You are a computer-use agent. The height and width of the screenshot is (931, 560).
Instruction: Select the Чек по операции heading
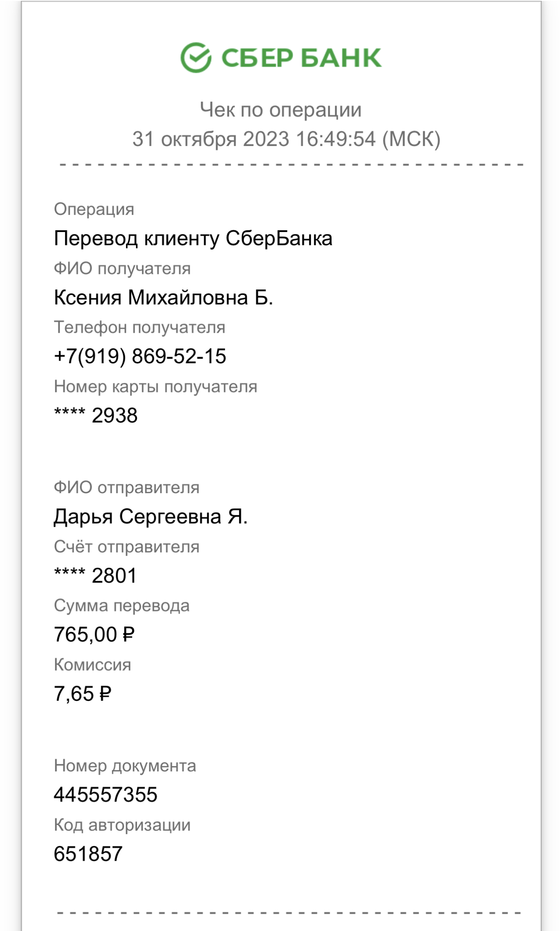(280, 110)
